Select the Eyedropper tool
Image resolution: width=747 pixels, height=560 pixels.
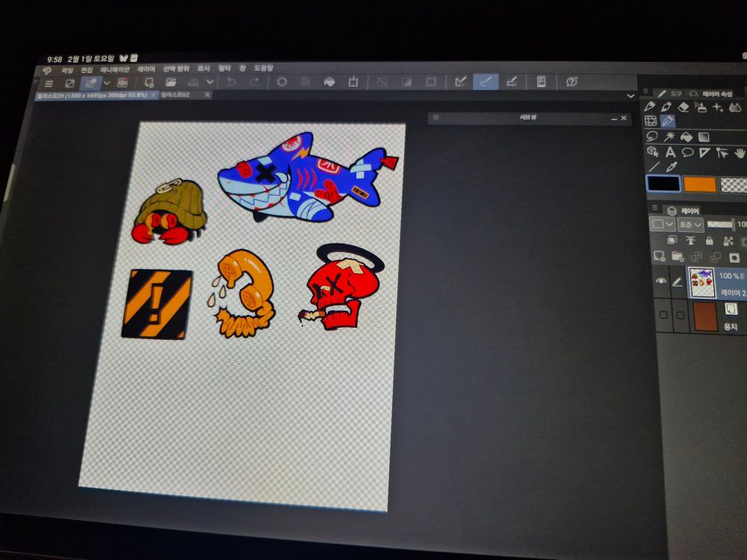(x=672, y=167)
